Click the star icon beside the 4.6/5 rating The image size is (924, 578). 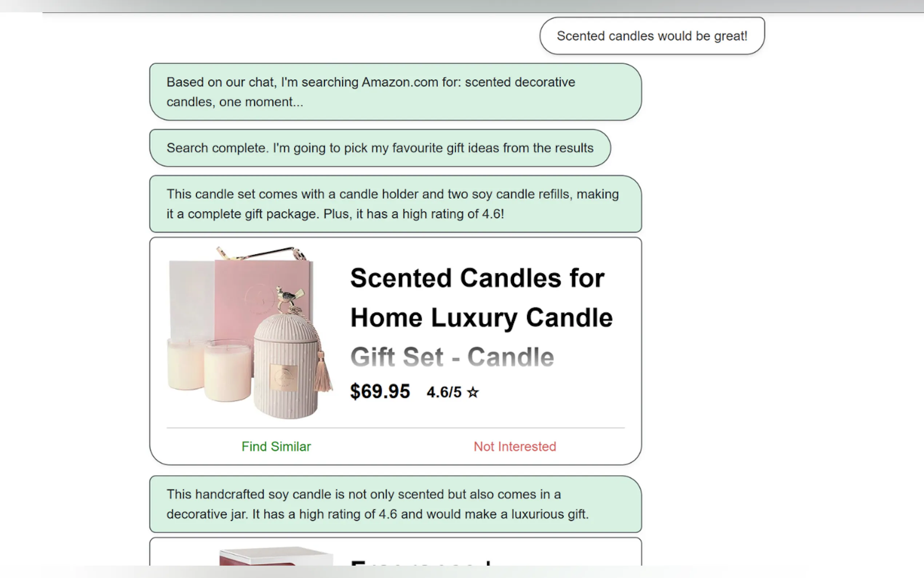tap(473, 392)
